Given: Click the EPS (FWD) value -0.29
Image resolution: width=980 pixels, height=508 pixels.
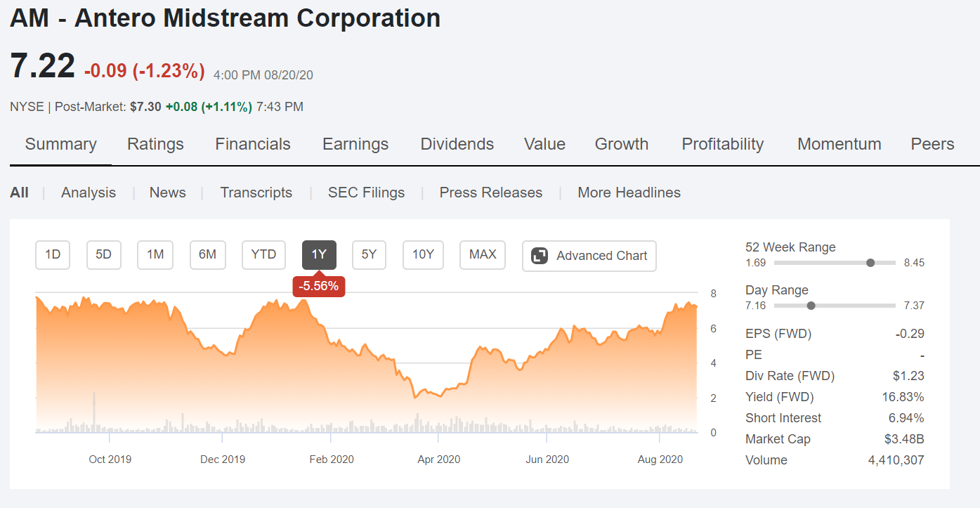Looking at the screenshot, I should [910, 334].
